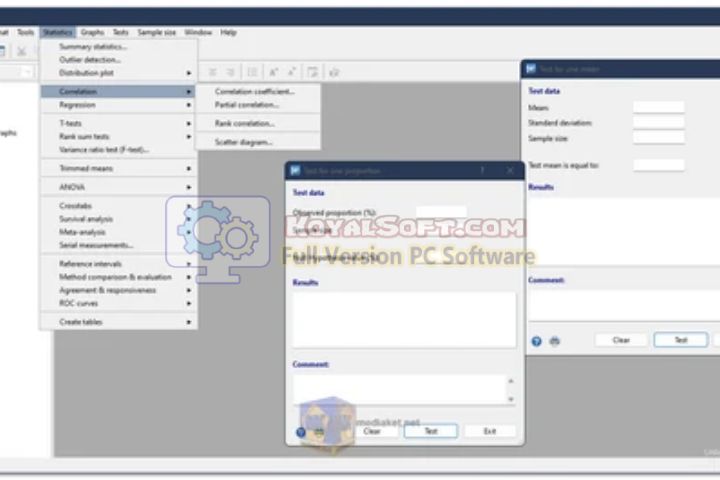Click the Results area in the Test for one proportion dialog
720x480 pixels.
404,320
